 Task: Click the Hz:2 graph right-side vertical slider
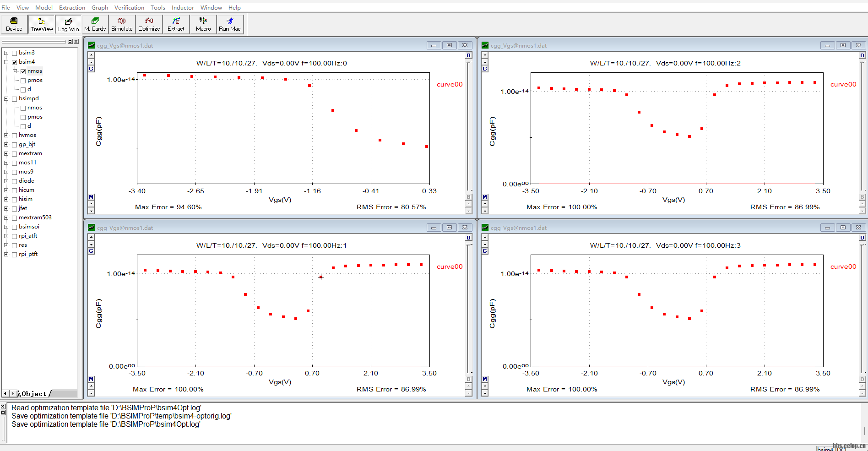[x=862, y=126]
